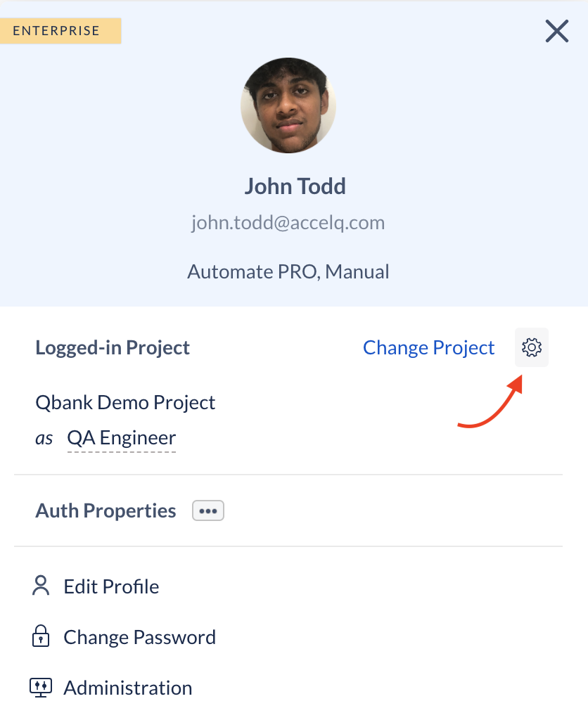Open Administration
The height and width of the screenshot is (720, 588).
point(128,688)
